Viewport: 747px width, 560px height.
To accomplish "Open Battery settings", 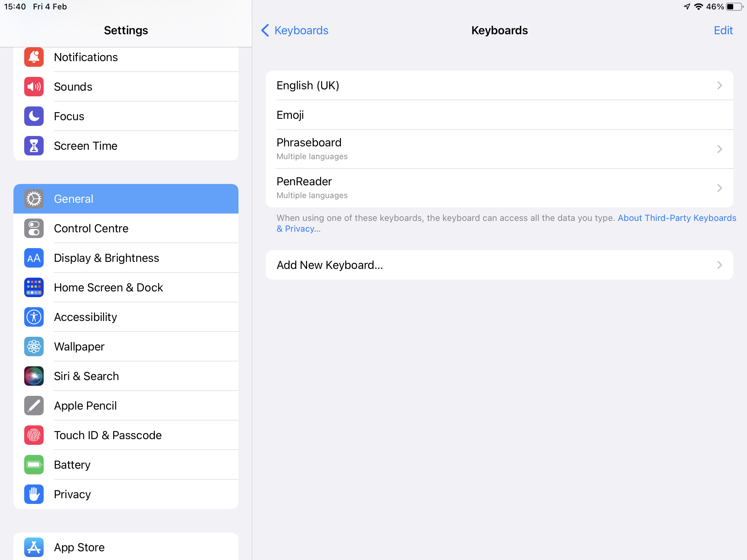I will [x=126, y=465].
